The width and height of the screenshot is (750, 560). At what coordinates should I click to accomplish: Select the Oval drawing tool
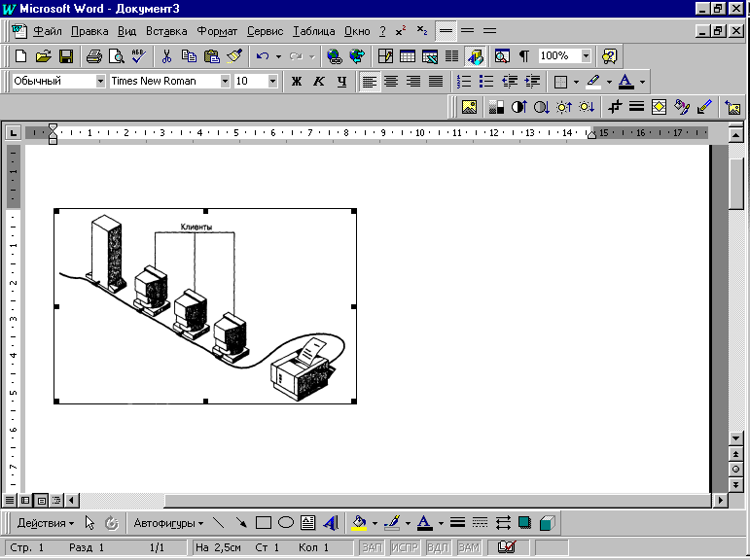(x=286, y=523)
